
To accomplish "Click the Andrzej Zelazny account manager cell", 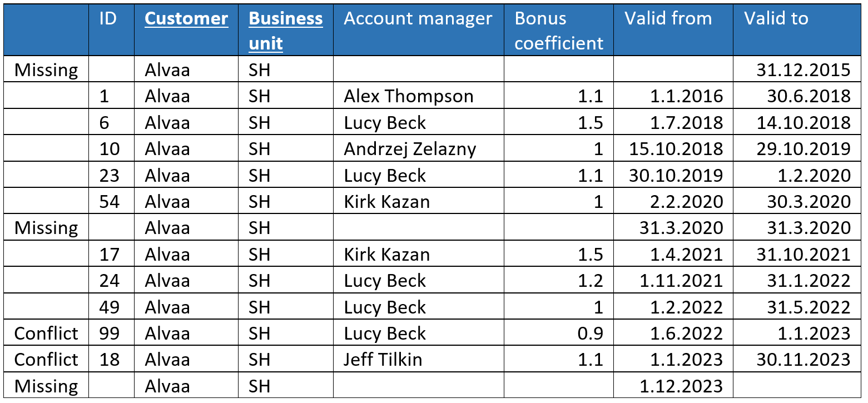I will [410, 149].
